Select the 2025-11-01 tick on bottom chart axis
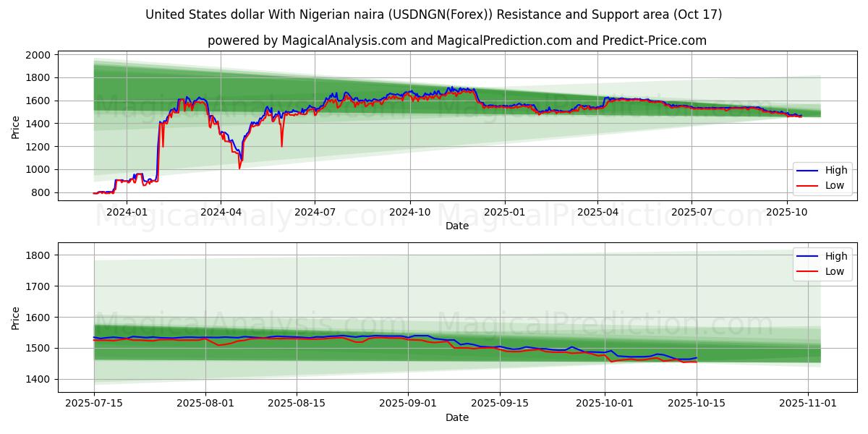 (808, 404)
